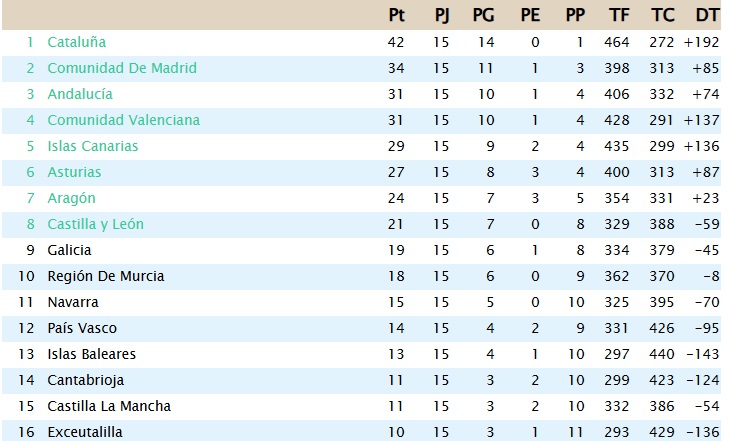
Task: Open Andalucía team page
Action: [80, 94]
